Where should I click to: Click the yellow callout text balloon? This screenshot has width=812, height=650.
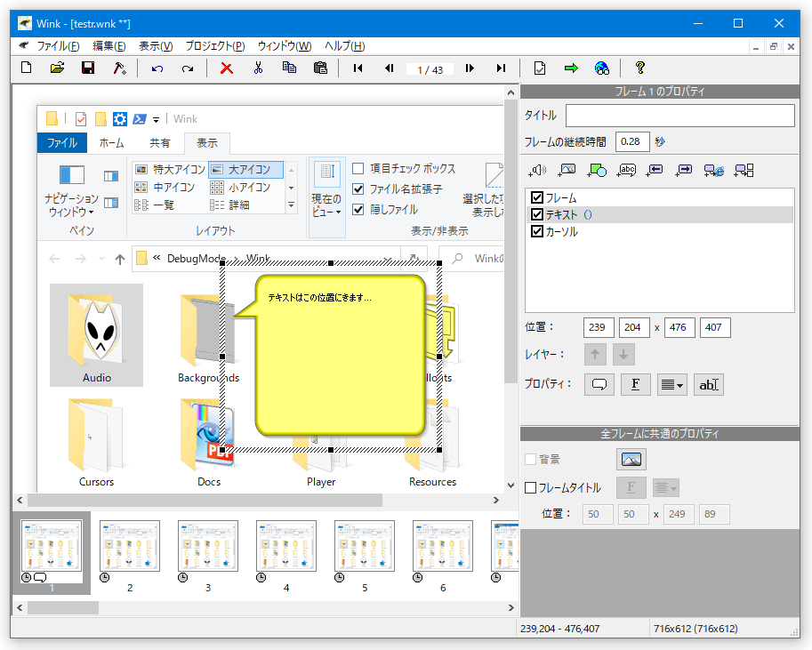click(341, 355)
